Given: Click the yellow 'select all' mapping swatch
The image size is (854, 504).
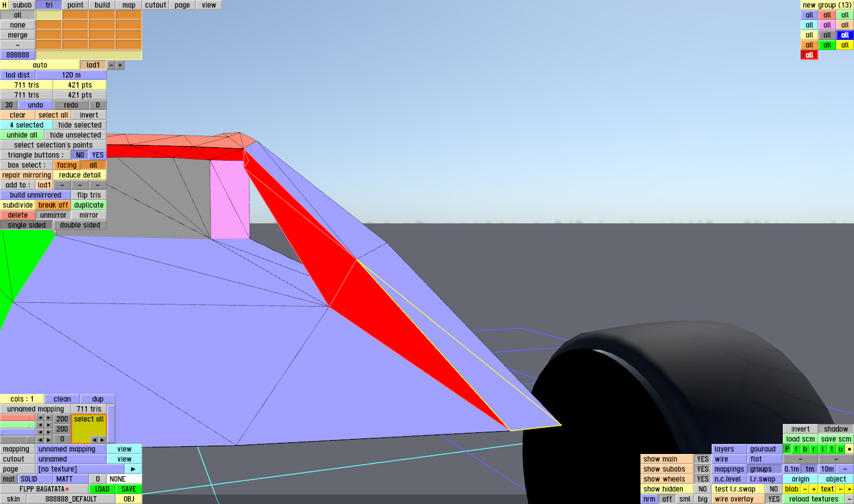Looking at the screenshot, I should (x=89, y=428).
